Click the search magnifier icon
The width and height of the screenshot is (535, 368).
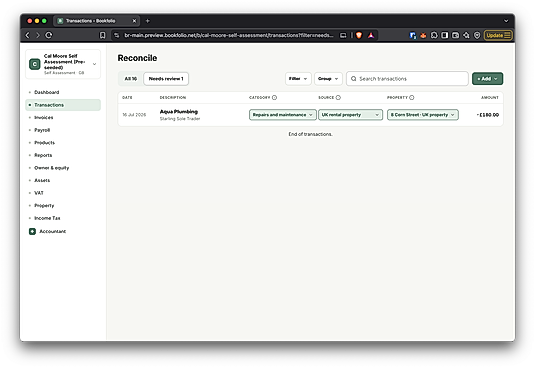pyautogui.click(x=353, y=79)
